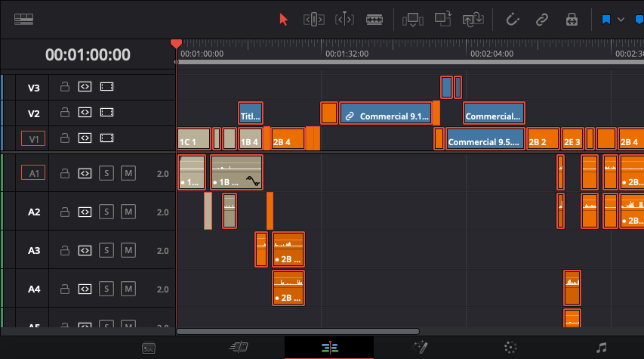Screen dimensions: 644x359
Task: Toggle Linked Selection chain icon
Action: 542,20
